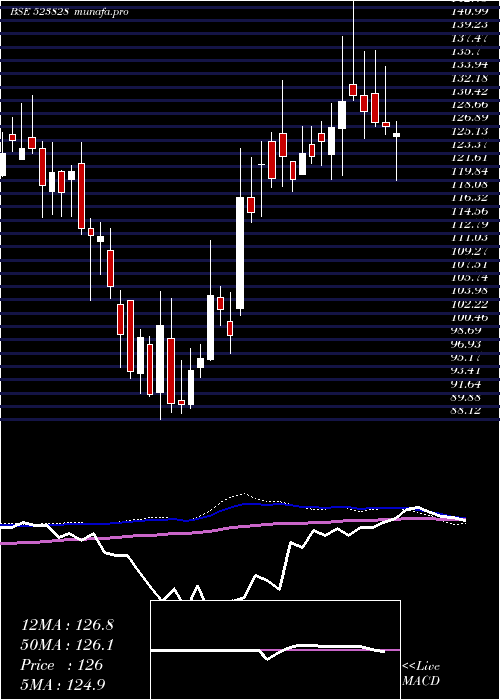This screenshot has height=700, width=500.
Task: Click the 119.84 price axis label
Action: (x=468, y=171)
